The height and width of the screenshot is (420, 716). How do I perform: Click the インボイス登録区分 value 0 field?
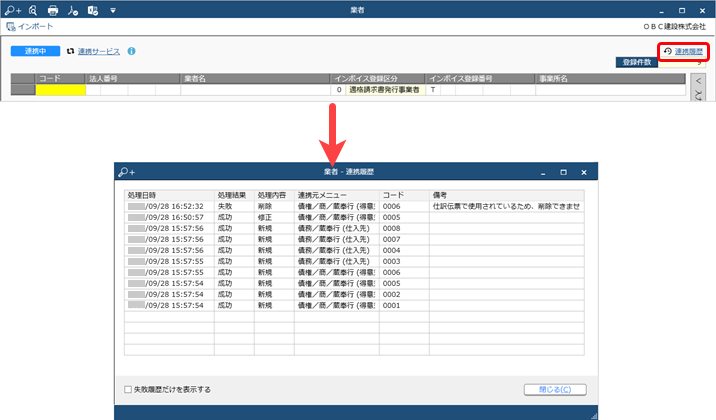point(338,90)
